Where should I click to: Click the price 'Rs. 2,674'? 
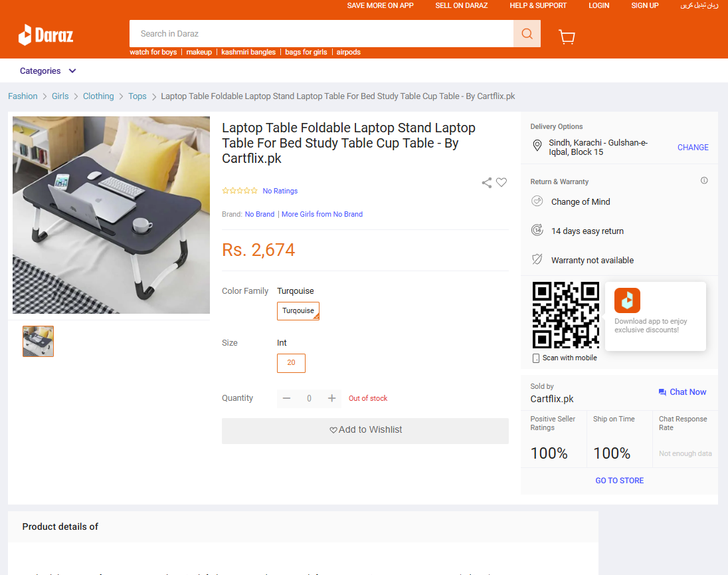point(258,250)
